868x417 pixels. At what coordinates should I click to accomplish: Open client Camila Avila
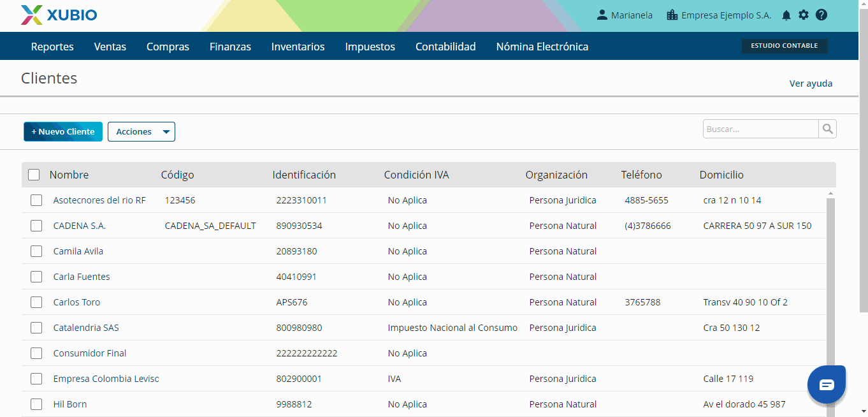78,251
